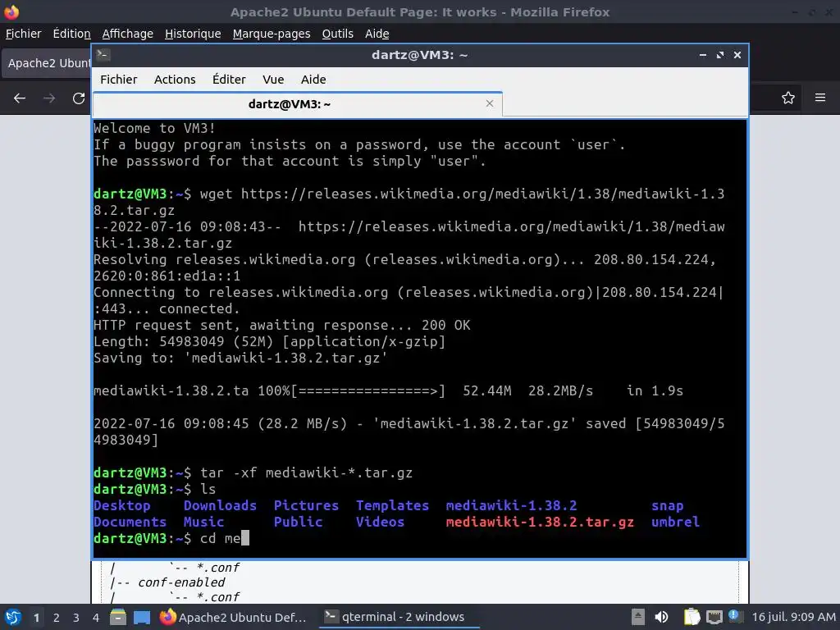Click 'Documents' in the ls output
Viewport: 840px width, 630px height.
click(x=130, y=522)
